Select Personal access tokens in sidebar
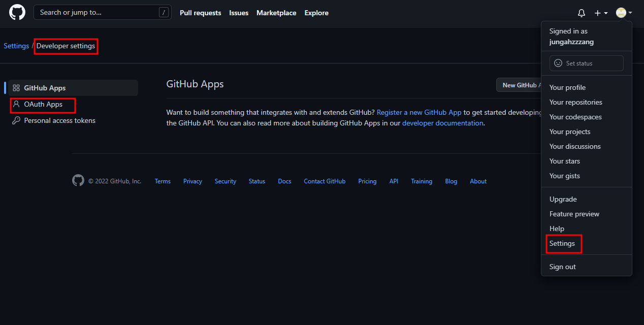The height and width of the screenshot is (325, 644). tap(73, 120)
